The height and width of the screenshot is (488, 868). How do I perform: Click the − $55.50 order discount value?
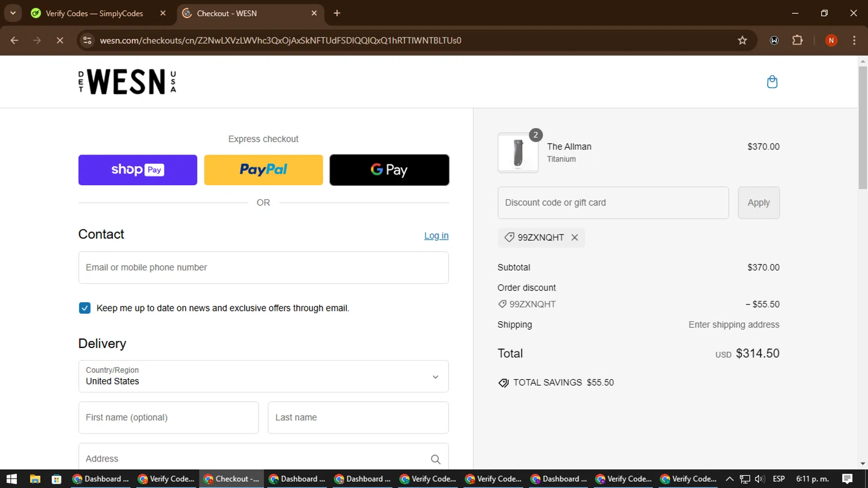tap(763, 304)
